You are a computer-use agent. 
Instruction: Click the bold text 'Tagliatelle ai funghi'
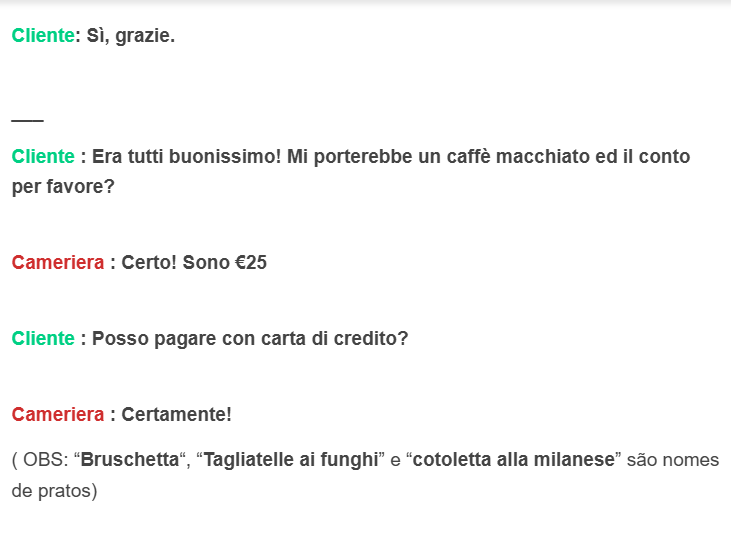(291, 460)
